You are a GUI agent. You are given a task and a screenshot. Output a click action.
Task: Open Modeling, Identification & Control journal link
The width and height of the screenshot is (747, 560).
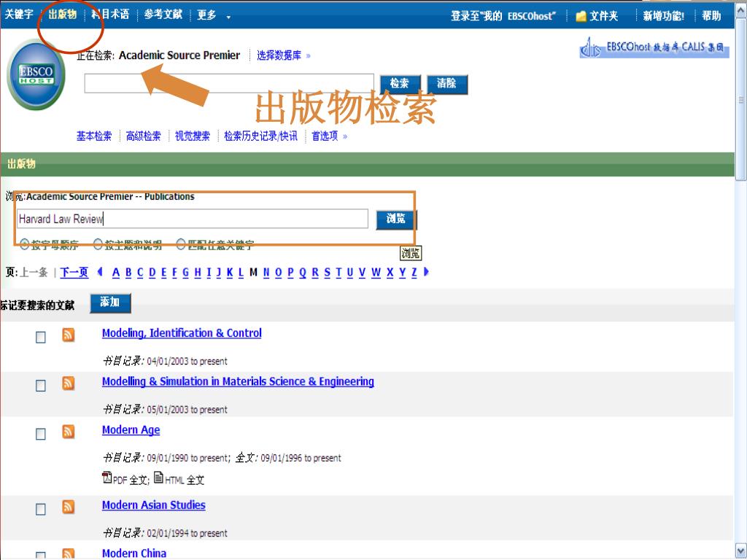coord(182,333)
